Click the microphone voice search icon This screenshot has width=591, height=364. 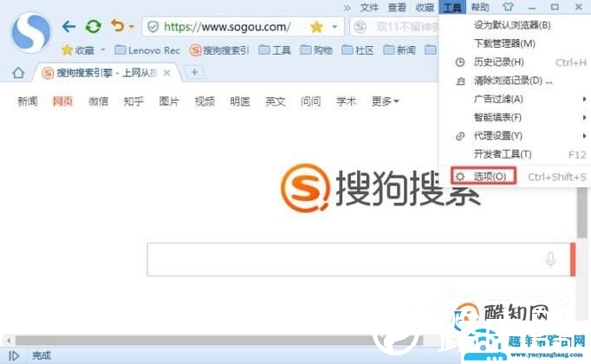point(550,259)
